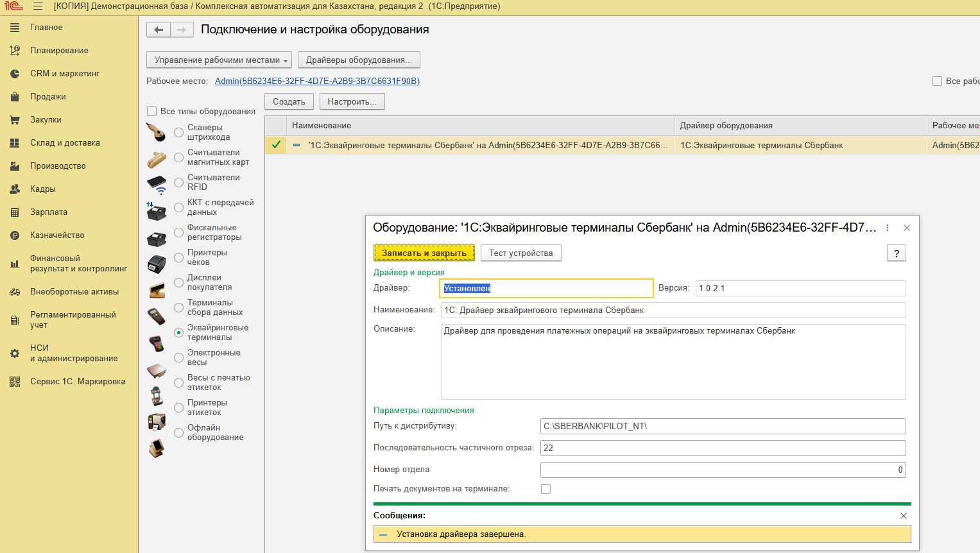
Task: Dismiss the Сообщения messages panel
Action: [x=903, y=516]
